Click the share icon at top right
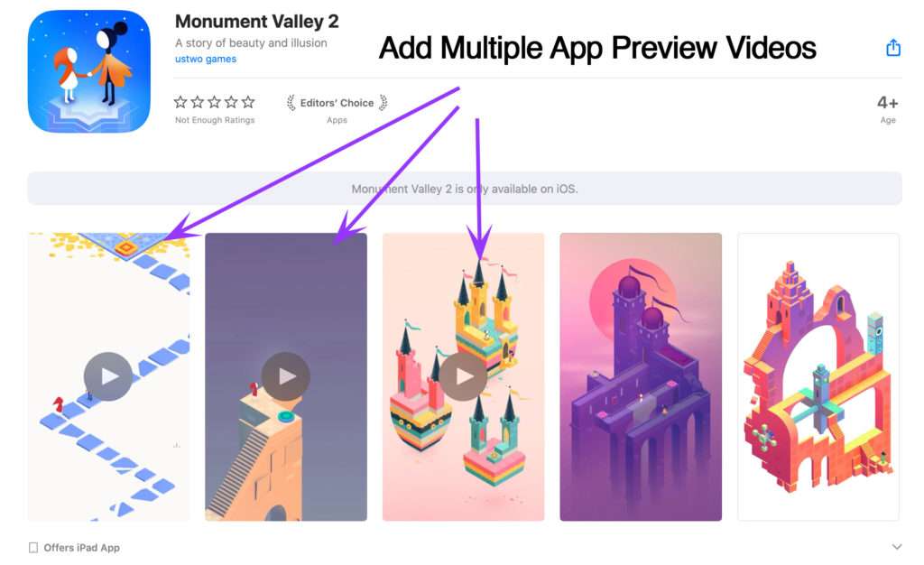924x565 pixels. point(893,48)
